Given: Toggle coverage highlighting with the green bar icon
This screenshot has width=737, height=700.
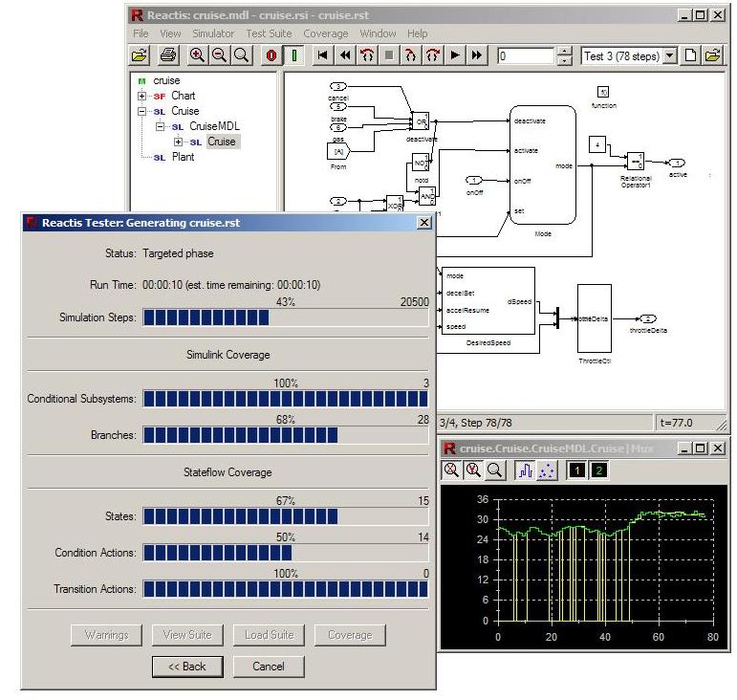Looking at the screenshot, I should click(294, 55).
